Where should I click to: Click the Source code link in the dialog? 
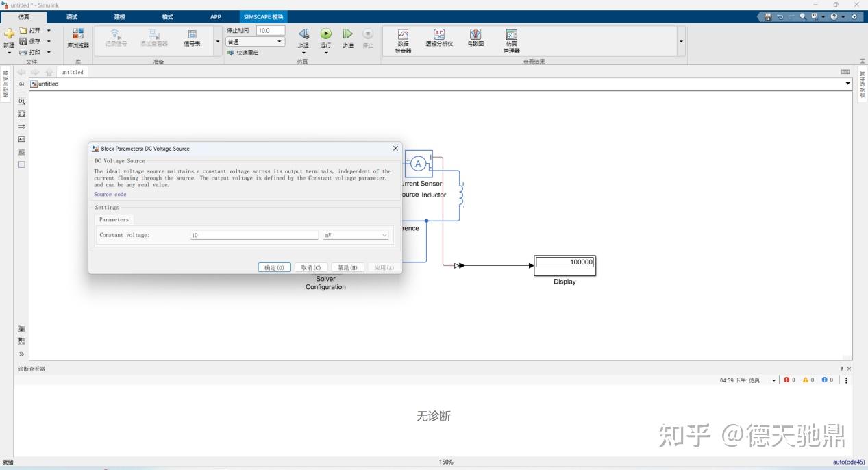click(110, 194)
